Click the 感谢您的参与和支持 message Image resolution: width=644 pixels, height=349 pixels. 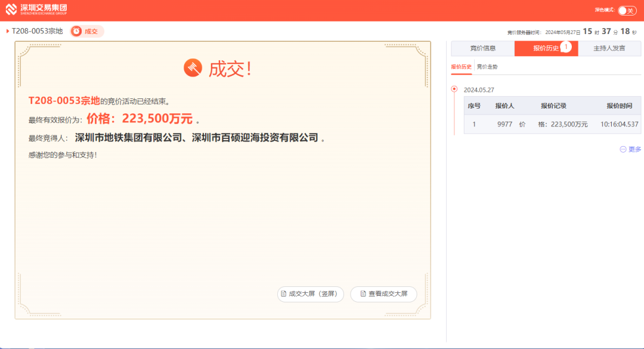pos(63,155)
